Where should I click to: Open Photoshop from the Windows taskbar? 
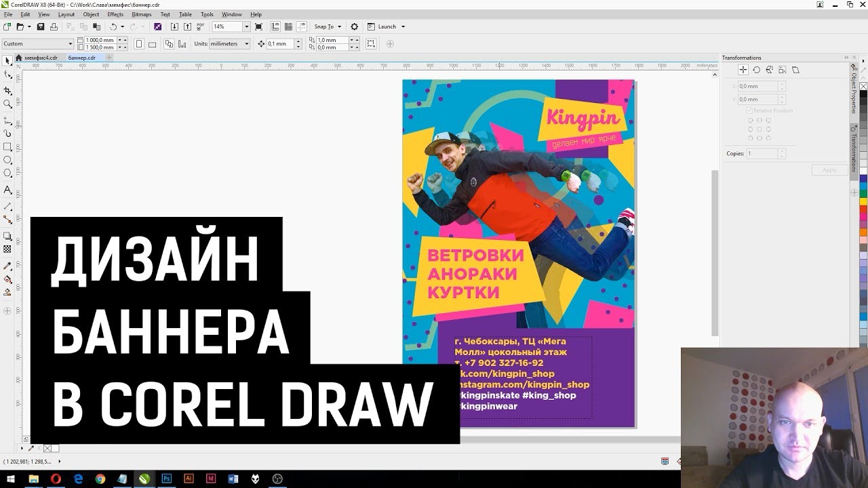[x=167, y=479]
